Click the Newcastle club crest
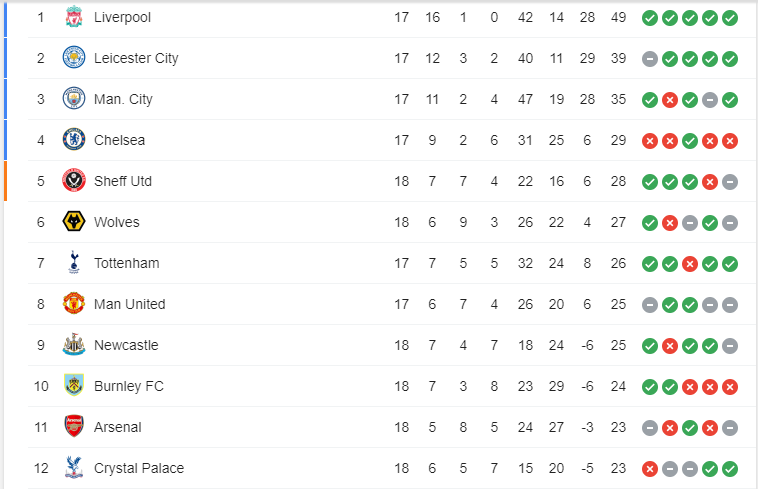Viewport: 758px width, 489px height. [74, 345]
